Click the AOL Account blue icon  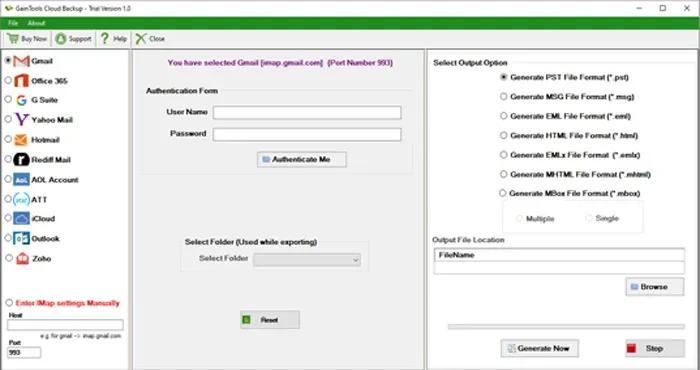point(21,179)
